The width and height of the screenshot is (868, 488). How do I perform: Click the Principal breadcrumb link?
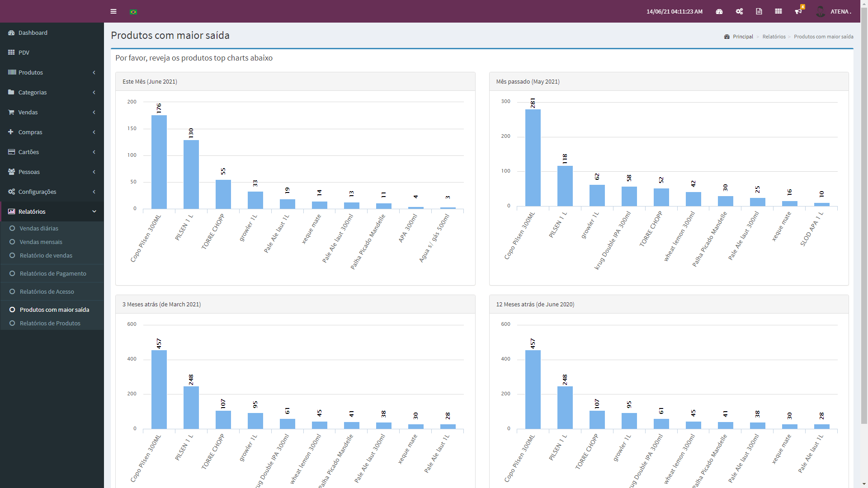click(743, 37)
